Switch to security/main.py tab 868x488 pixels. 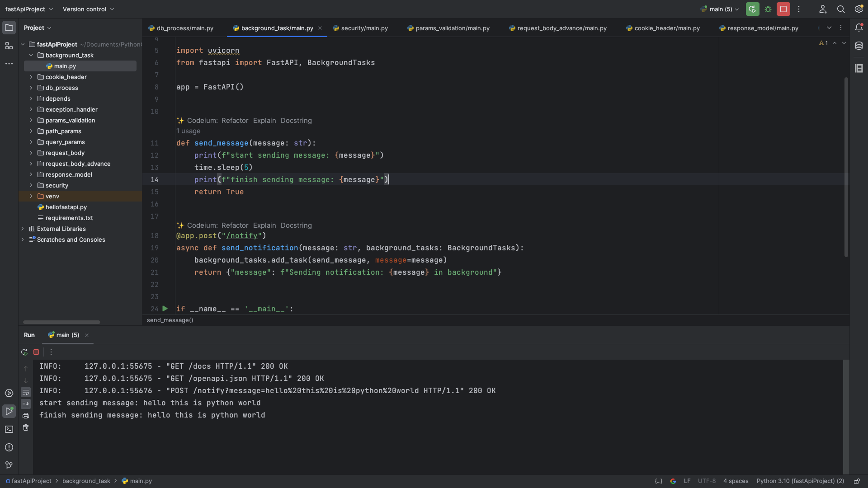pos(364,28)
